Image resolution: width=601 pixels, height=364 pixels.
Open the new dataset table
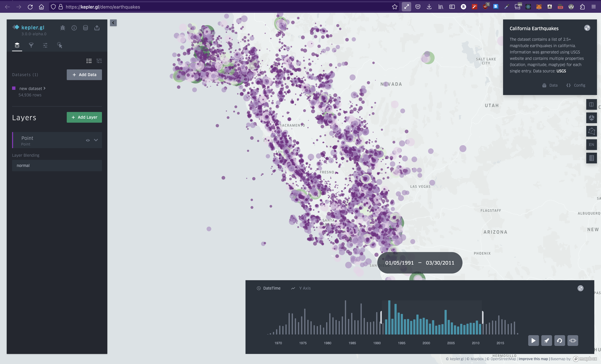tap(32, 88)
